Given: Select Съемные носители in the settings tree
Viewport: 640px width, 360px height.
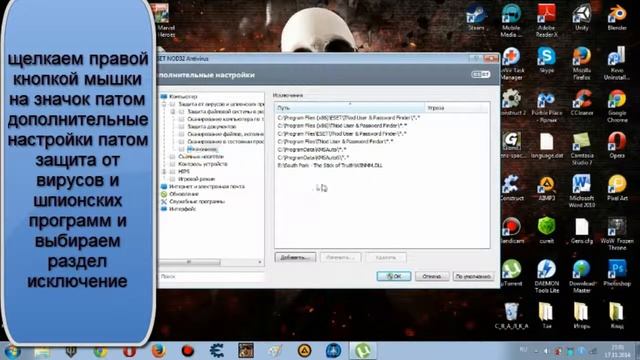Looking at the screenshot, I should (200, 156).
